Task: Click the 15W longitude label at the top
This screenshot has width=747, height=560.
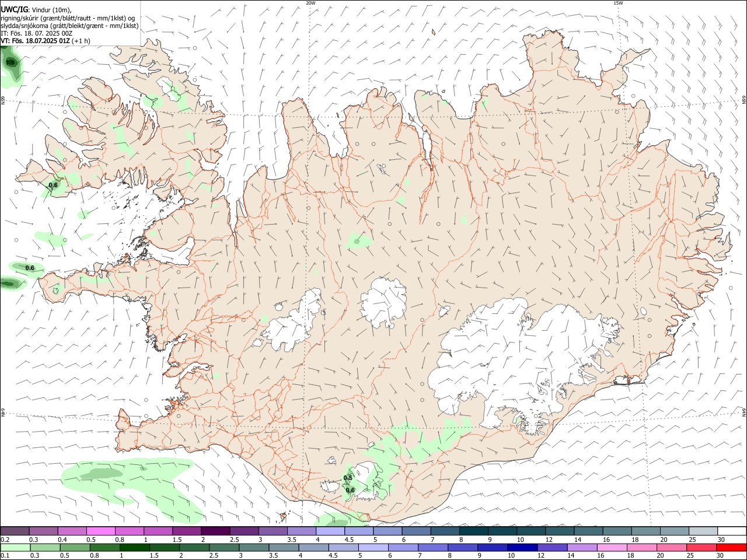Action: tap(618, 3)
